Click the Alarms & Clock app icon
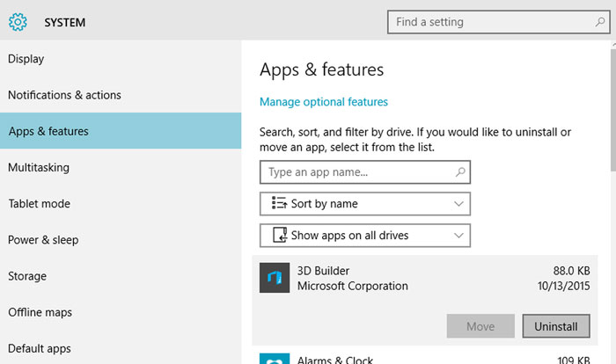616x364 pixels. point(275,358)
